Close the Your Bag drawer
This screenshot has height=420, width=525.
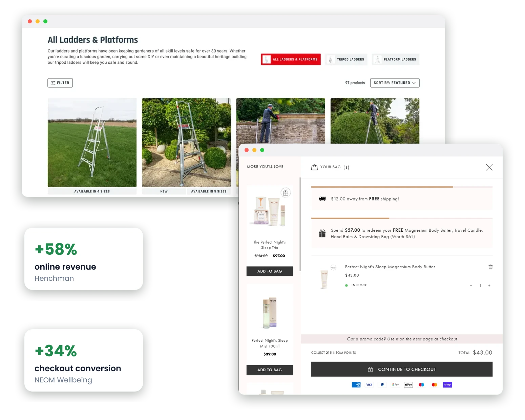[x=489, y=167]
